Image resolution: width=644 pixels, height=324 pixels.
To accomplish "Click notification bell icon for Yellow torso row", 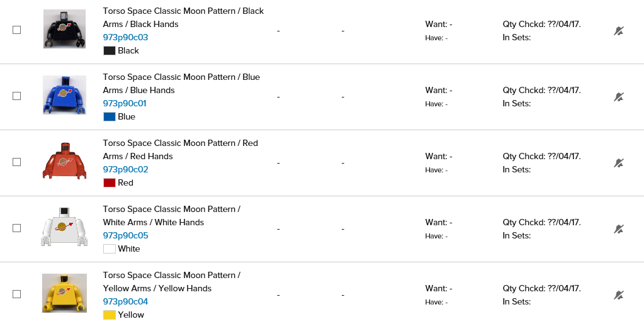I will click(x=619, y=295).
